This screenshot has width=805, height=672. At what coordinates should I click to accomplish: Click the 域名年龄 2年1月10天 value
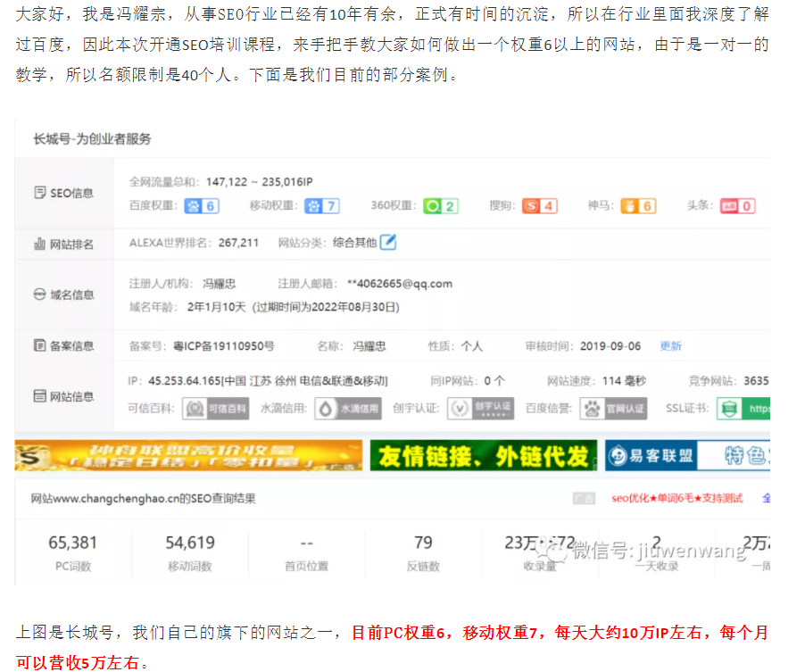[x=217, y=307]
